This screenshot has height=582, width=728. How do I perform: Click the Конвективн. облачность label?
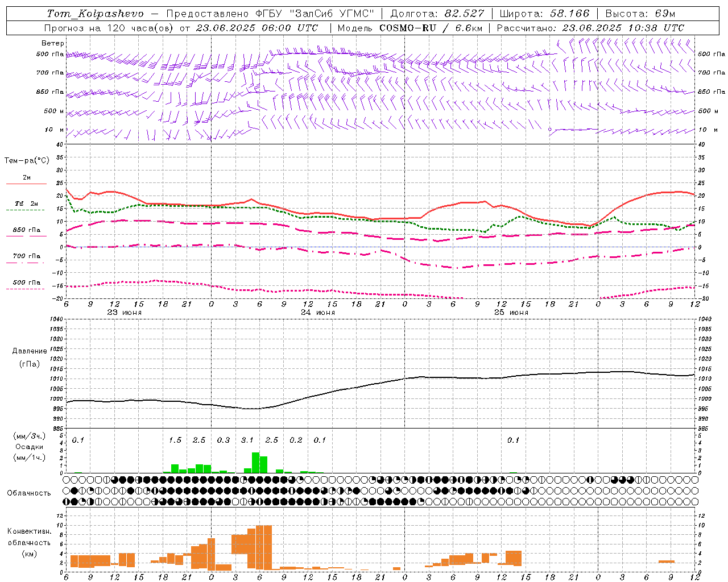29,537
